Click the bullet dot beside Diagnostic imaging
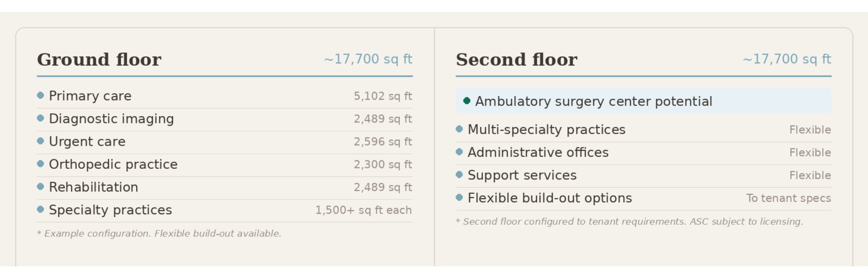Image resolution: width=868 pixels, height=278 pixels. click(41, 118)
